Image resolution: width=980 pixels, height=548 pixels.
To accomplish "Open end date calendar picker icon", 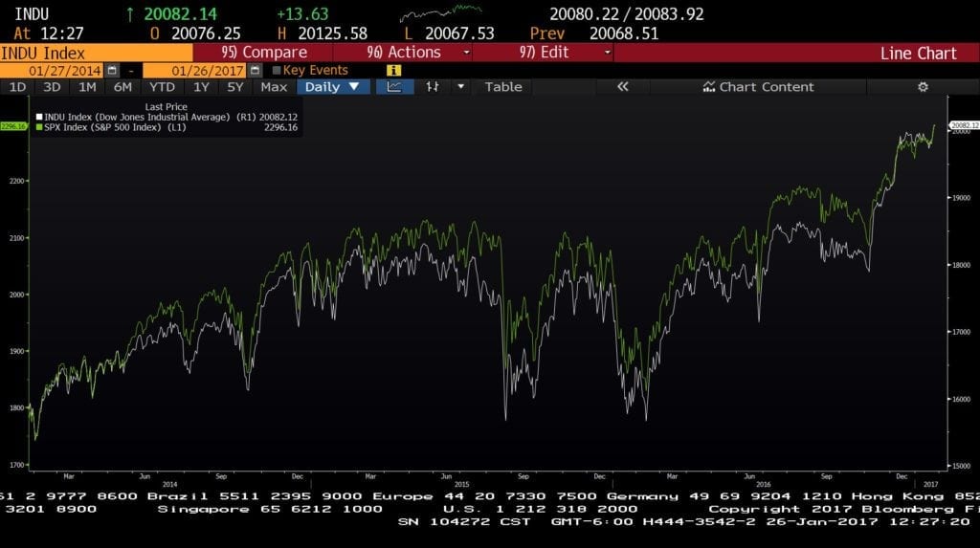I will click(x=255, y=70).
